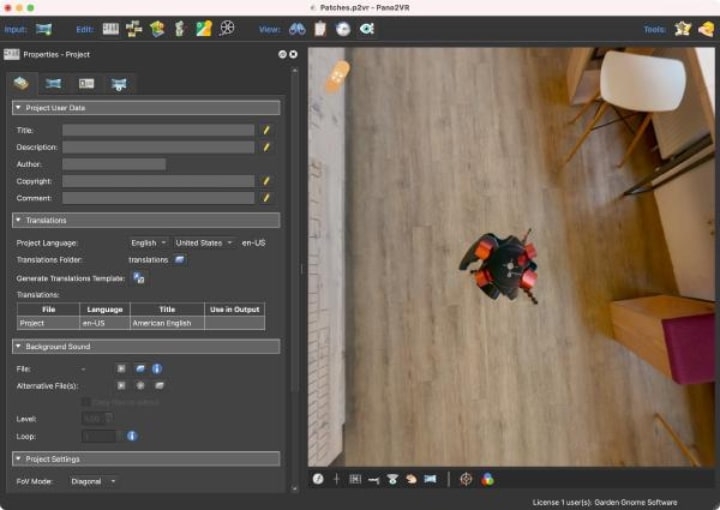Click the Description input field
This screenshot has height=510, width=720.
pyautogui.click(x=158, y=147)
